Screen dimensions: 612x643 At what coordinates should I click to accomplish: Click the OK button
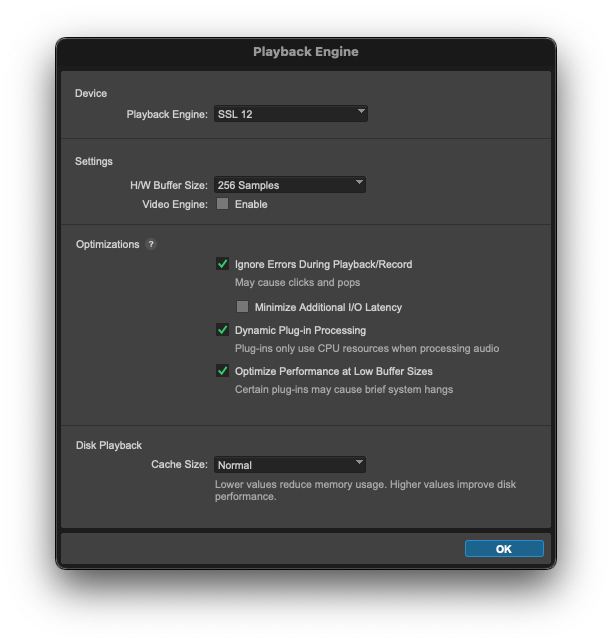click(504, 549)
